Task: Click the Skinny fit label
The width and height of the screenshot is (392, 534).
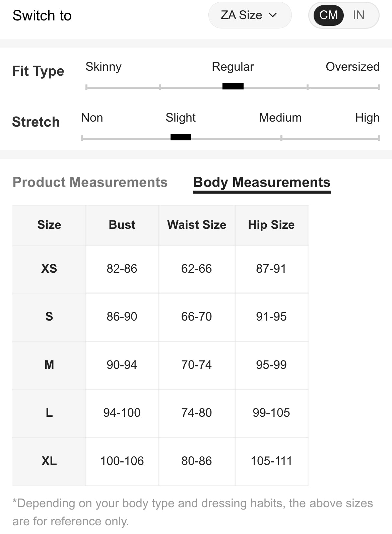Action: pos(104,67)
